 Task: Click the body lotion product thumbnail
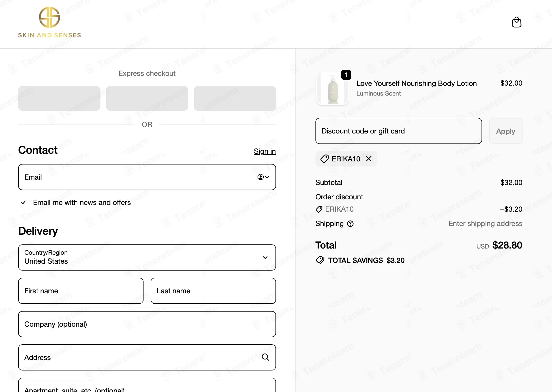pyautogui.click(x=332, y=89)
